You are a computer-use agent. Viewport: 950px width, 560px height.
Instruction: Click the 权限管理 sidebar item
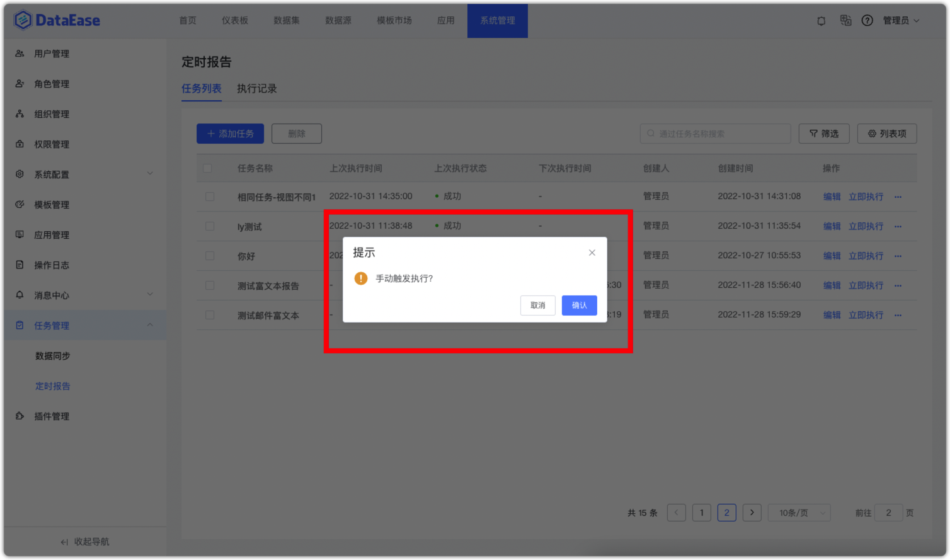[52, 144]
